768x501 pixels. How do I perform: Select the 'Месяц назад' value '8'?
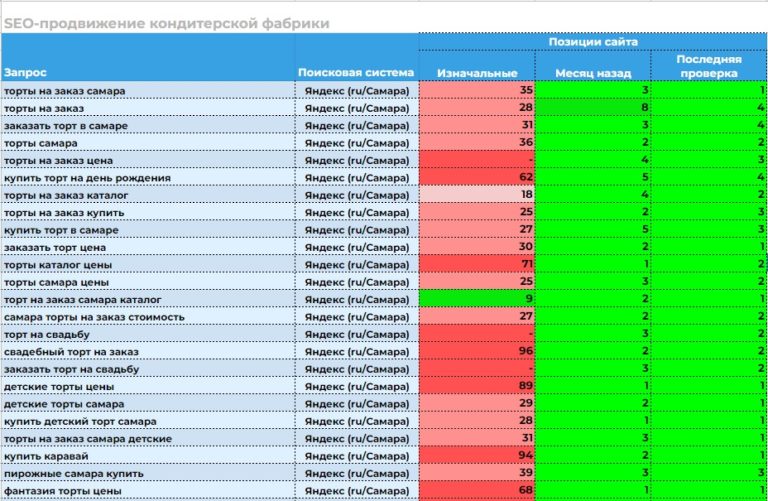pos(593,108)
